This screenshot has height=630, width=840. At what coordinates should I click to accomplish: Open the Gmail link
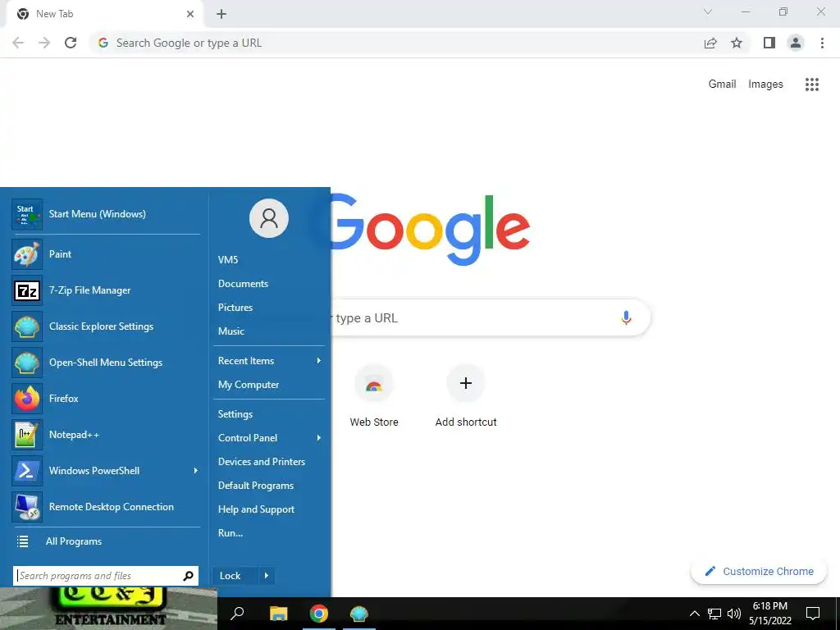[722, 84]
